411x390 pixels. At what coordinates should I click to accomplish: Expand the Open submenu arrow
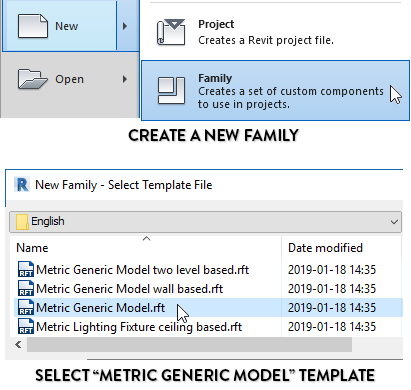(125, 79)
